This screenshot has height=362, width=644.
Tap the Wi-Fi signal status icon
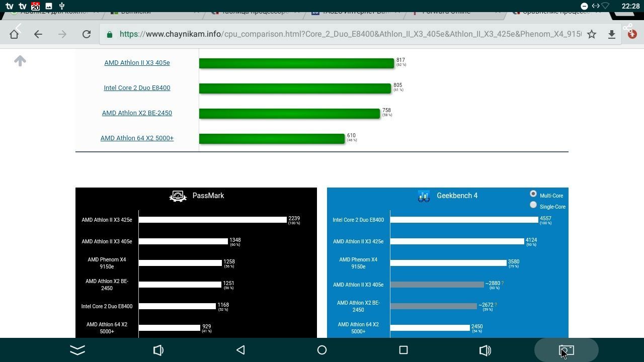click(606, 6)
